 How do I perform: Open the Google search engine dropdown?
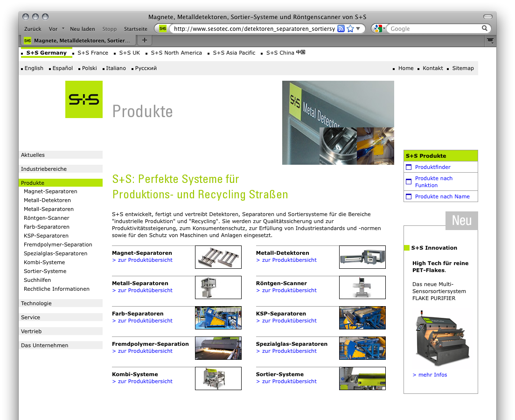tap(378, 28)
